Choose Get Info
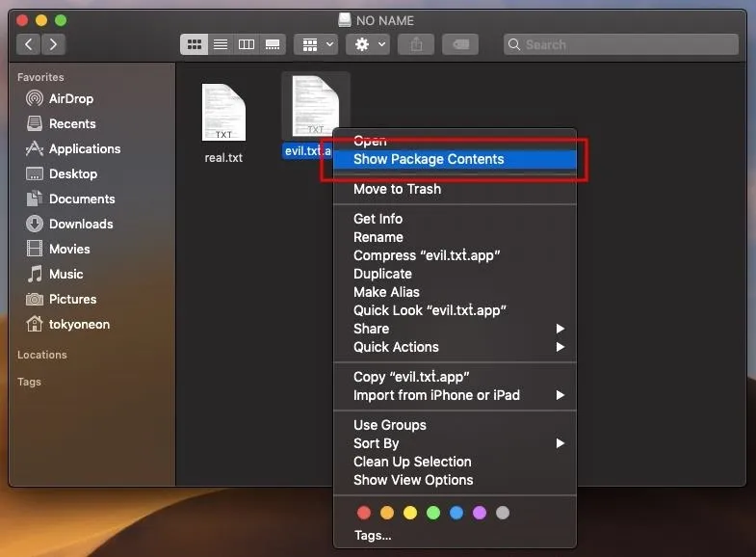This screenshot has height=557, width=756. tap(455, 219)
